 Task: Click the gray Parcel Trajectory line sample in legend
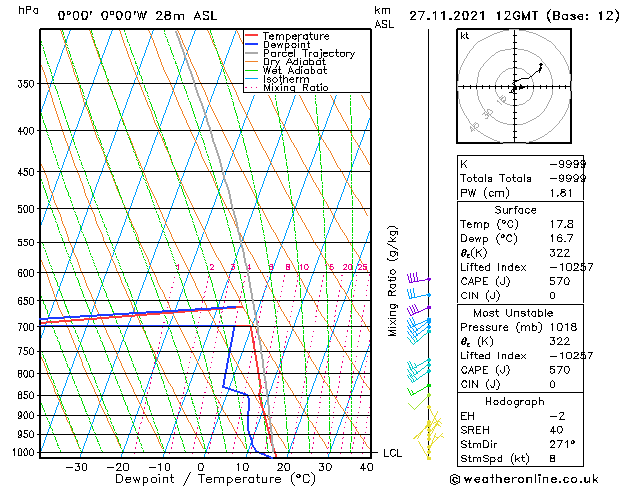(x=252, y=53)
